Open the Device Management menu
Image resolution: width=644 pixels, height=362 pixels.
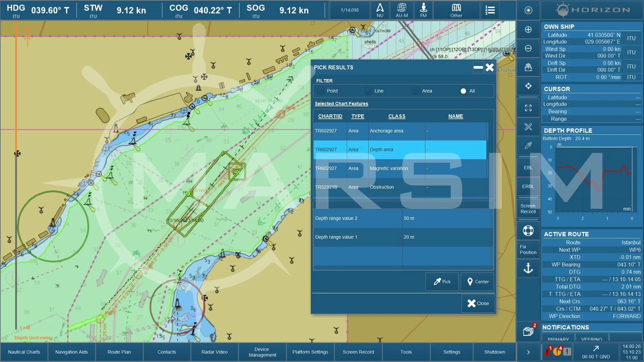[x=262, y=352]
